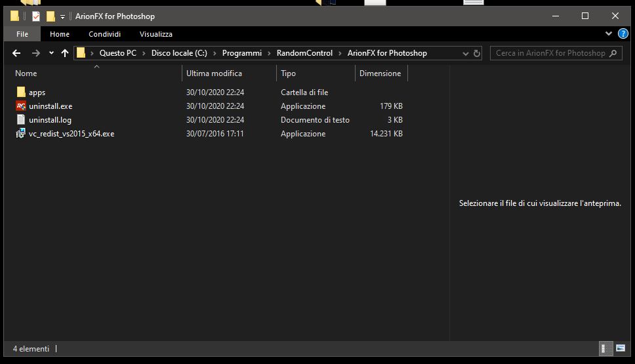Navigate to Questo PC breadcrumb
The width and height of the screenshot is (635, 364).
tap(118, 53)
